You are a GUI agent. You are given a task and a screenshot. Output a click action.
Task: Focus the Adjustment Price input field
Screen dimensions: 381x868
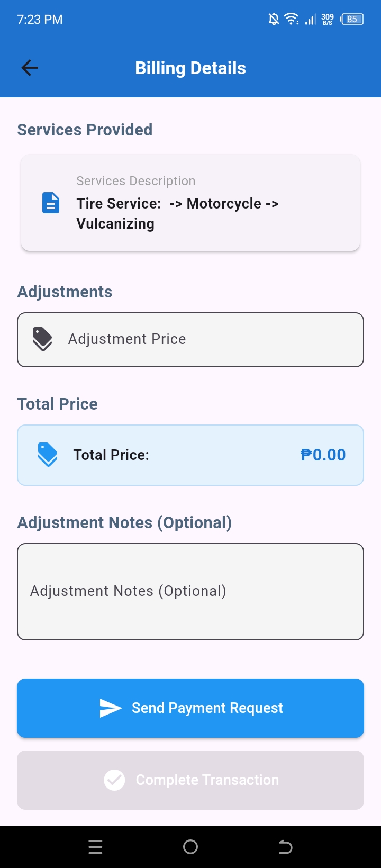tap(190, 340)
